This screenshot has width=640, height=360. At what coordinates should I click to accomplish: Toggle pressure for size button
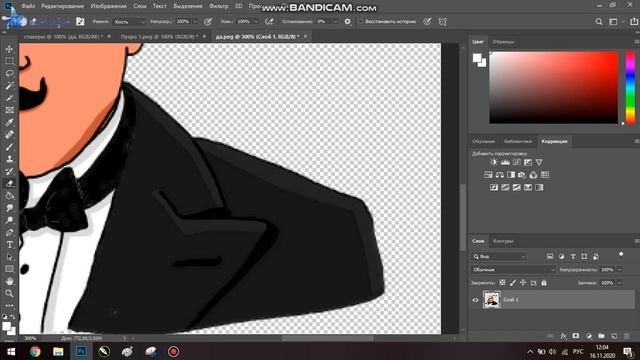pyautogui.click(x=427, y=22)
